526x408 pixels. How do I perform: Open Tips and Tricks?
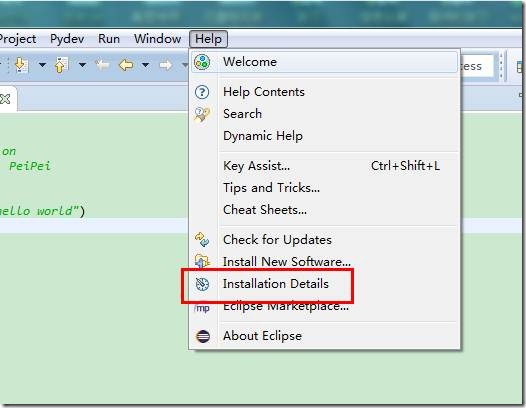[x=324, y=188]
